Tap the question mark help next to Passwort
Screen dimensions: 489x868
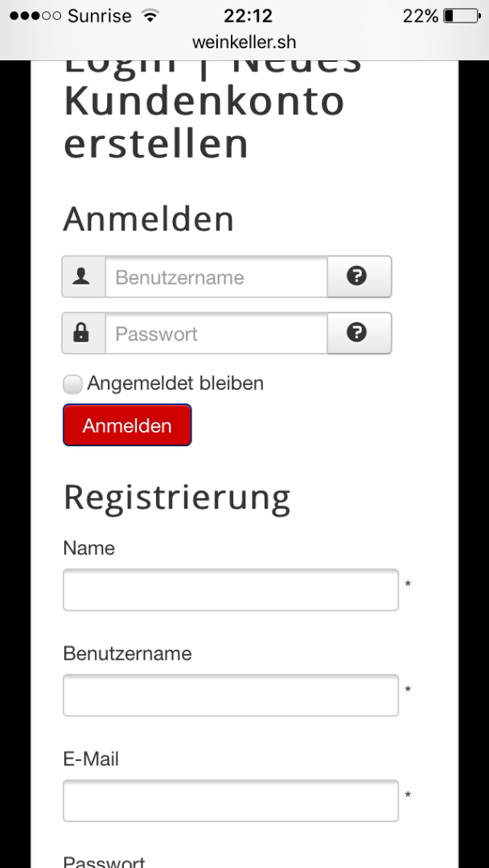358,333
